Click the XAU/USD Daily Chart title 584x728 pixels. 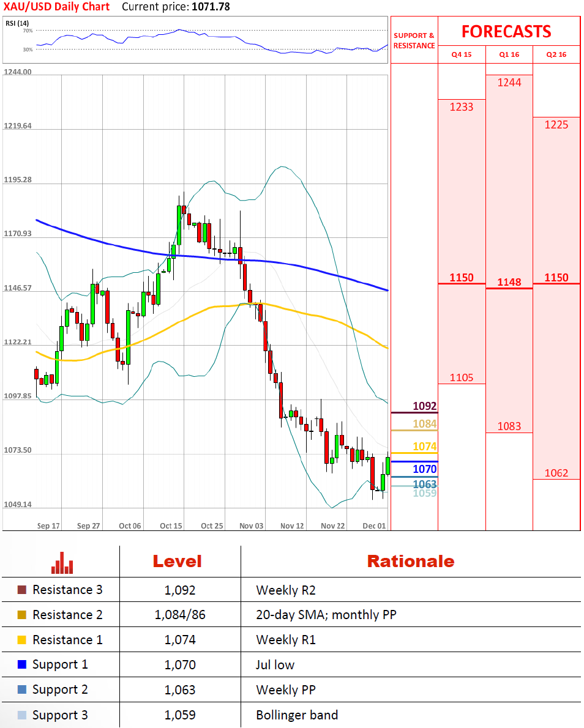(x=57, y=7)
